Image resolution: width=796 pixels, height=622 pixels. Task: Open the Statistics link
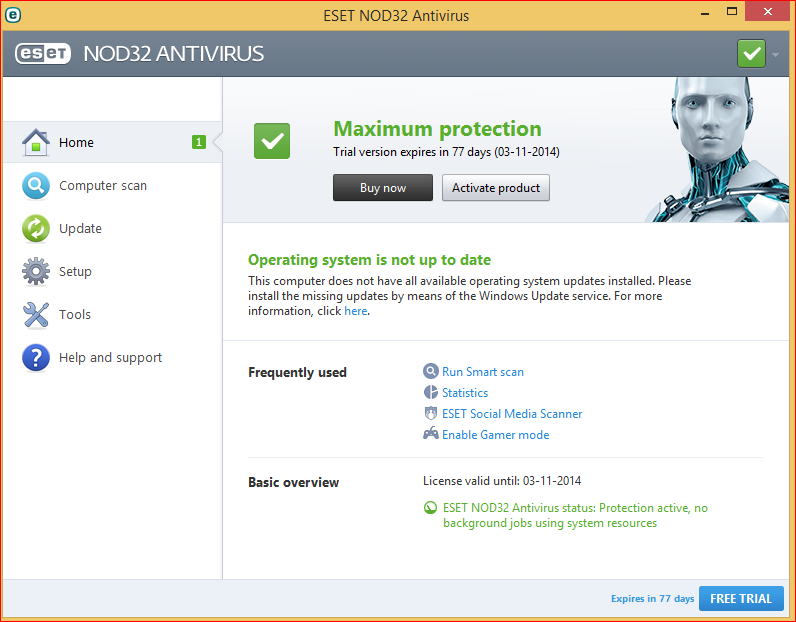click(x=465, y=392)
